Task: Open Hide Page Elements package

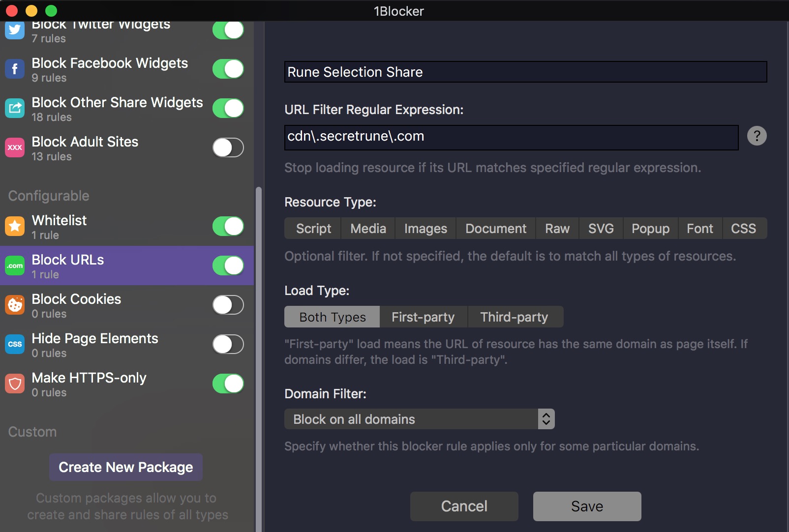Action: pos(127,344)
